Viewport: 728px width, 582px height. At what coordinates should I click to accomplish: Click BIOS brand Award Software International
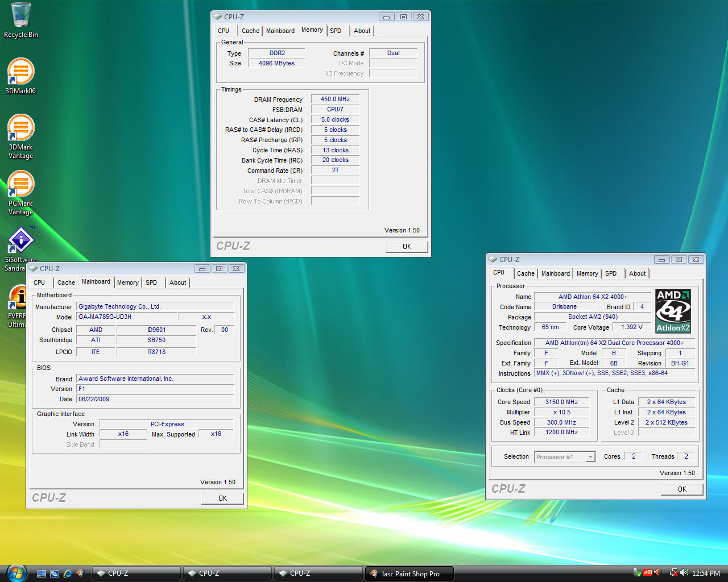[x=155, y=379]
